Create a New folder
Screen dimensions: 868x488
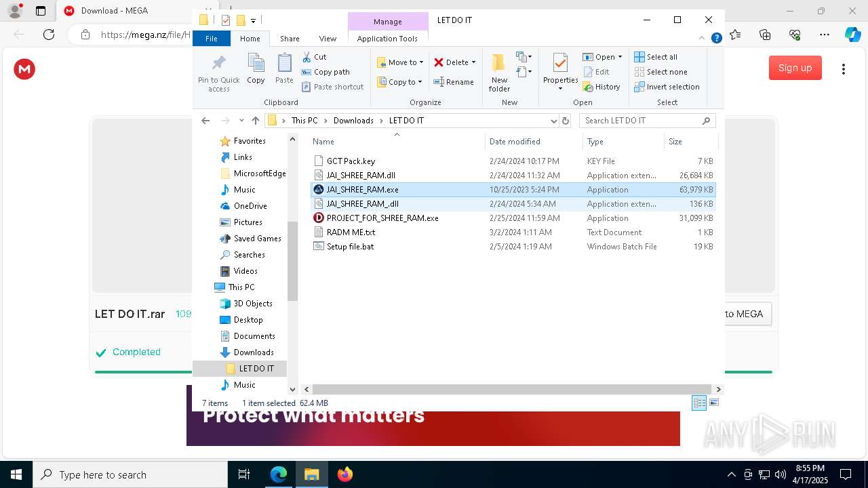(499, 73)
